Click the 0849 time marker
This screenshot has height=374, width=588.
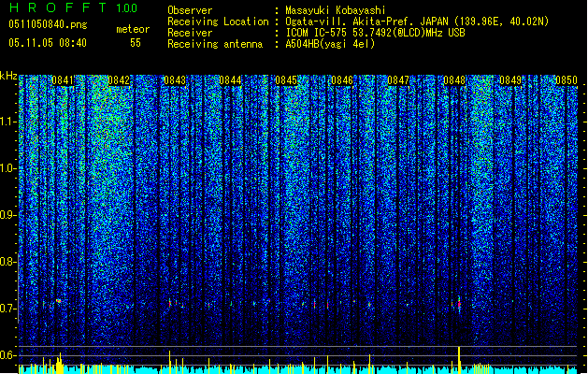click(x=510, y=80)
